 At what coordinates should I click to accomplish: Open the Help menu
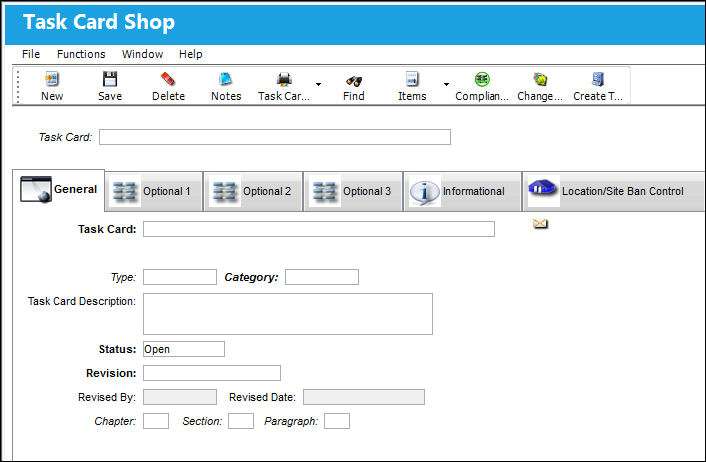[x=190, y=54]
